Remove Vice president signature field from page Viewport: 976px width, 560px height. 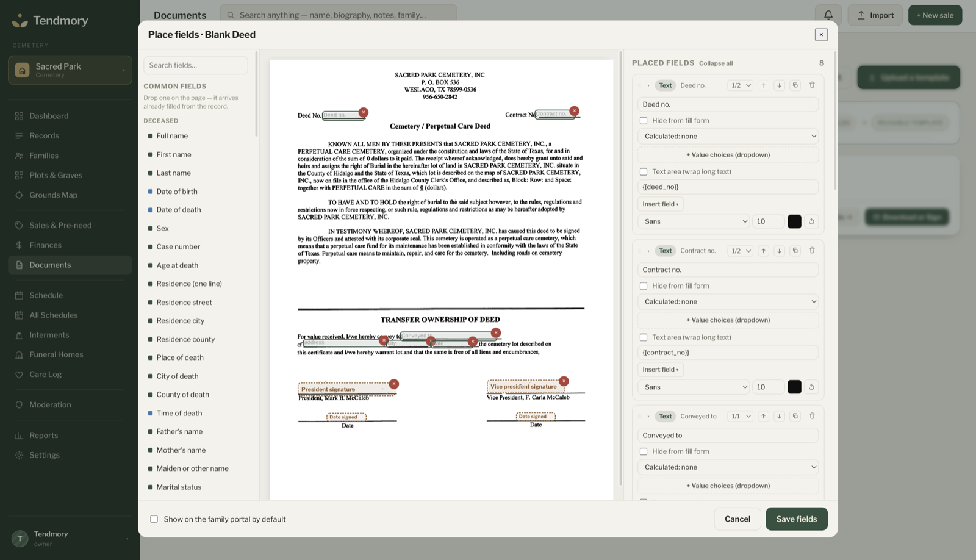click(x=564, y=381)
